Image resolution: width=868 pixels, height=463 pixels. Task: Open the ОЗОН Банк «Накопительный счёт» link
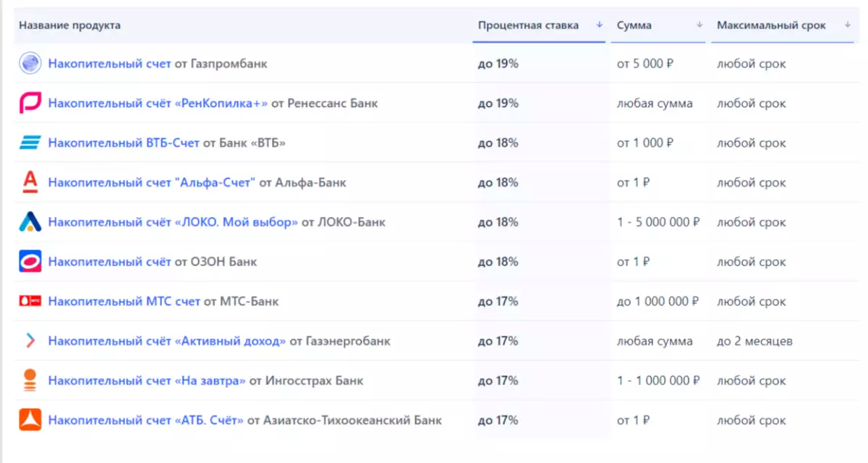pos(110,262)
